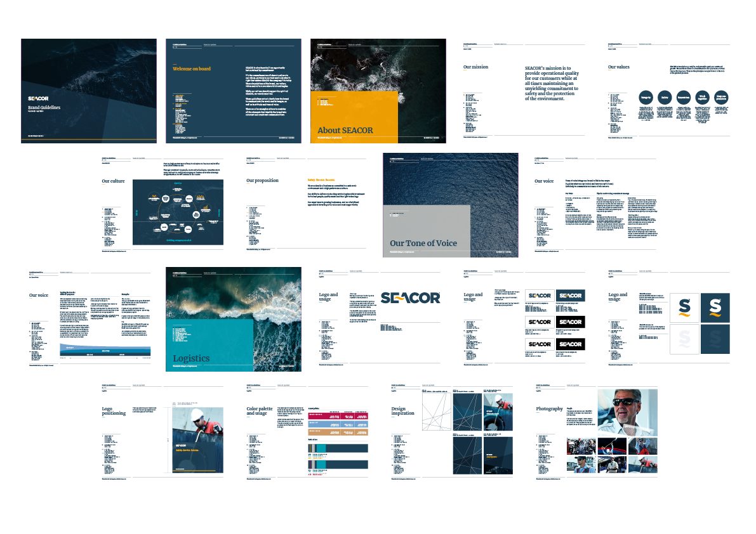This screenshot has width=756, height=534.
Task: Click the dark culture diagram on Our culture page
Action: pos(178,212)
